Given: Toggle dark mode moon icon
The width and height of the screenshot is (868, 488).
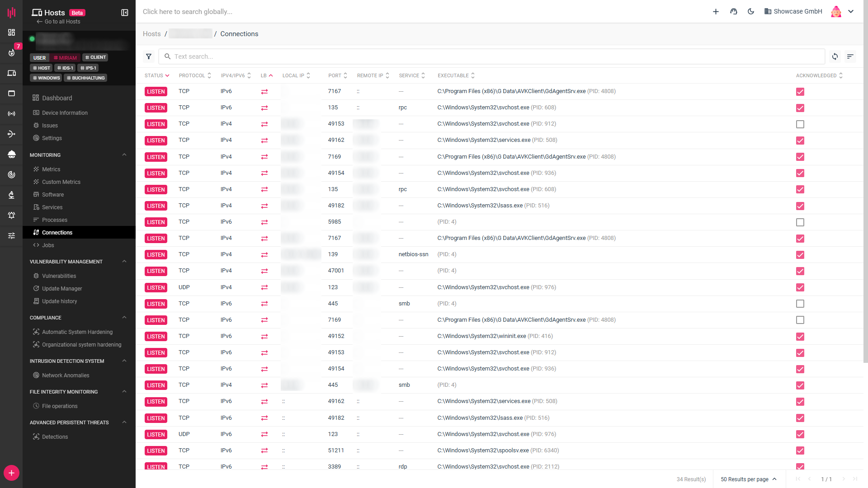Looking at the screenshot, I should pos(751,12).
